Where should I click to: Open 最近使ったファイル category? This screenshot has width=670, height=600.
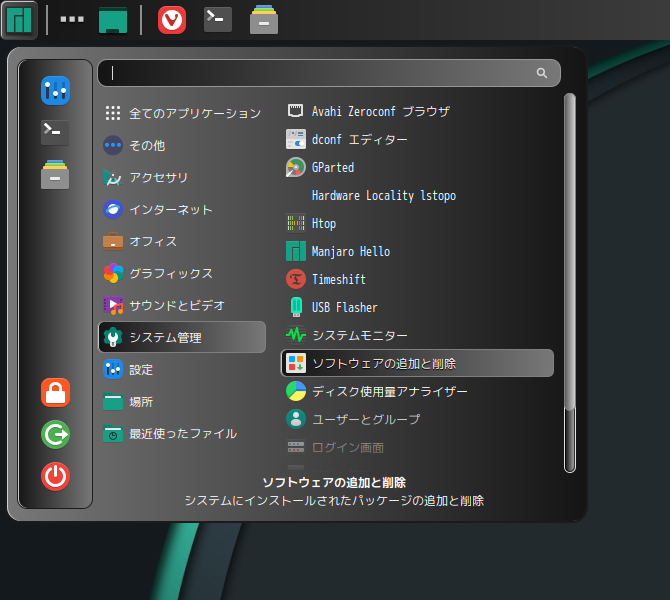(x=182, y=434)
